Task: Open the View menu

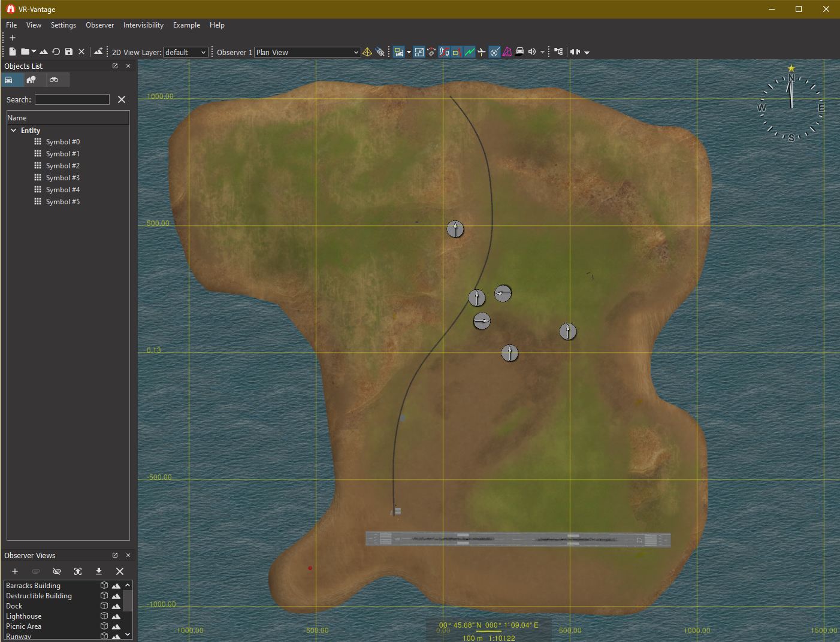Action: click(34, 25)
